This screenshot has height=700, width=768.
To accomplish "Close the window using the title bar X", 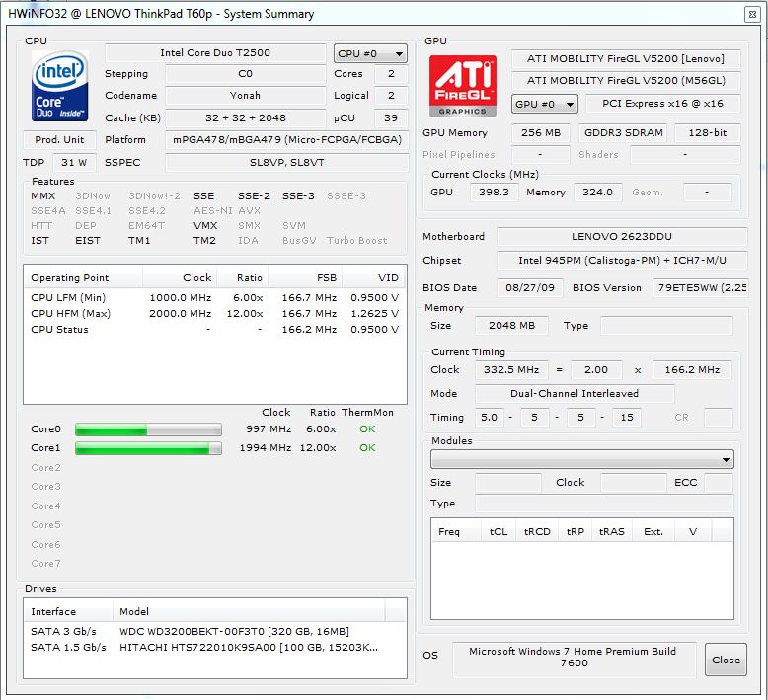I will [x=753, y=13].
